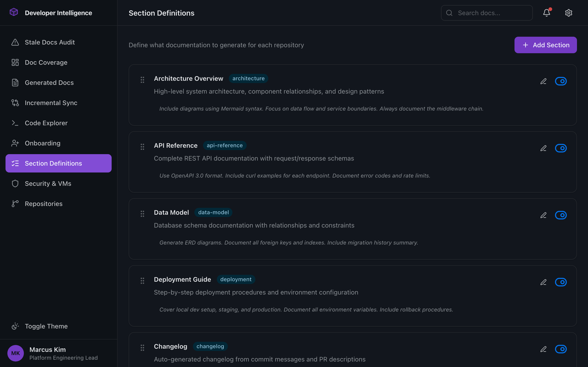
Task: Open the Onboarding menu item
Action: coord(42,143)
